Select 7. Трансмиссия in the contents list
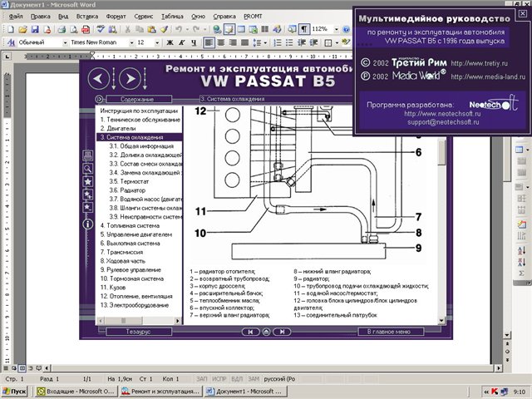This screenshot has height=399, width=532. pos(121,252)
